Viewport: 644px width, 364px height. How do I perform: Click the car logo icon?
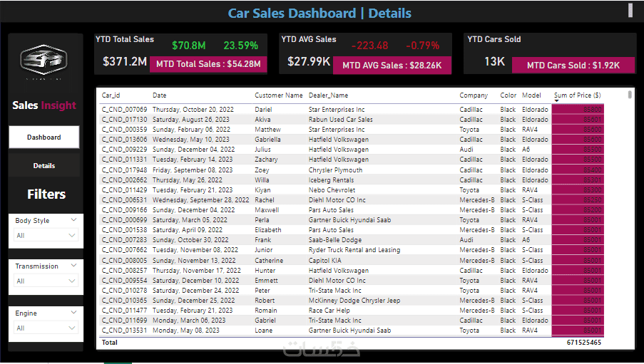click(44, 60)
